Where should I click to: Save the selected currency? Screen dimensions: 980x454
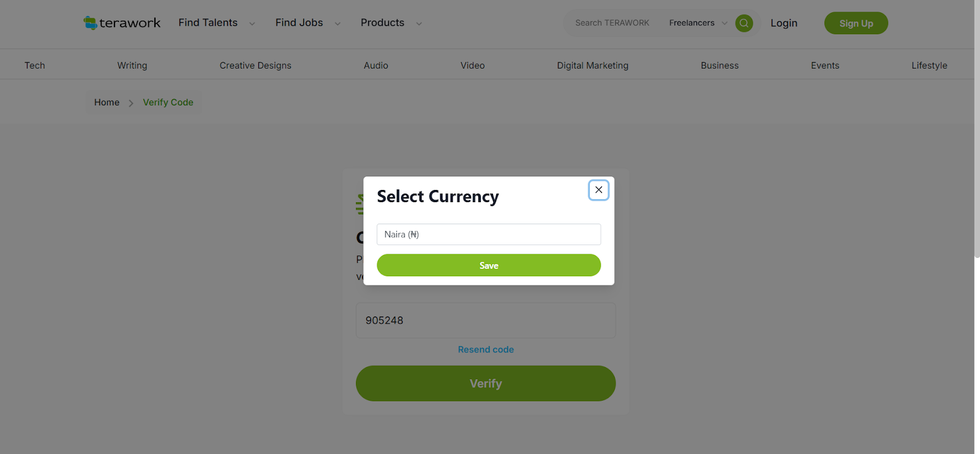click(488, 265)
